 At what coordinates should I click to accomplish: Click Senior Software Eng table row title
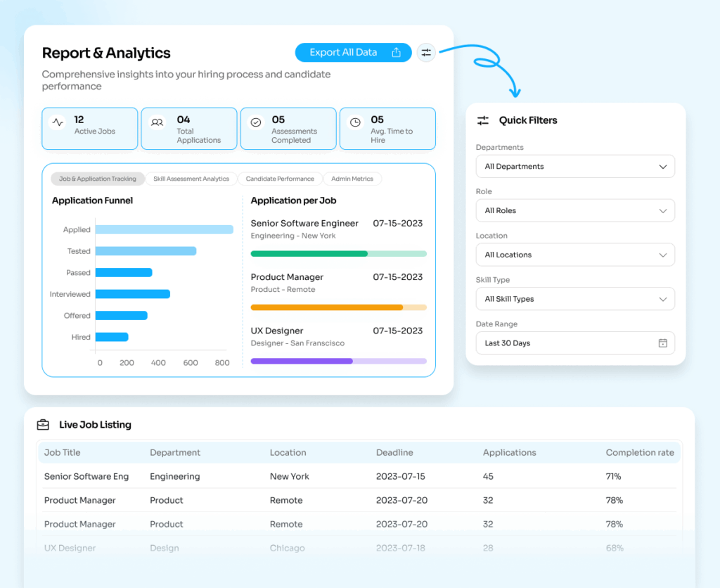[86, 476]
